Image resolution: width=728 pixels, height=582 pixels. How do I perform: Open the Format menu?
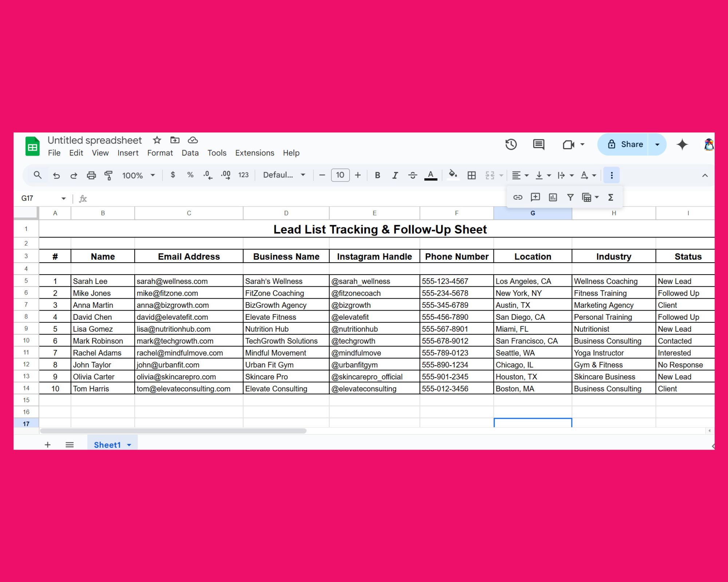coord(160,153)
